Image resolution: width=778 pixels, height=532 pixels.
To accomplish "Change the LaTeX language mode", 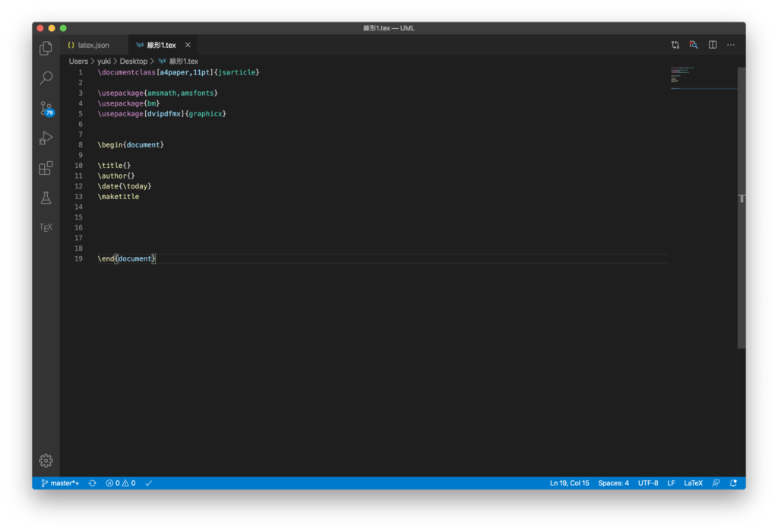I will [693, 483].
